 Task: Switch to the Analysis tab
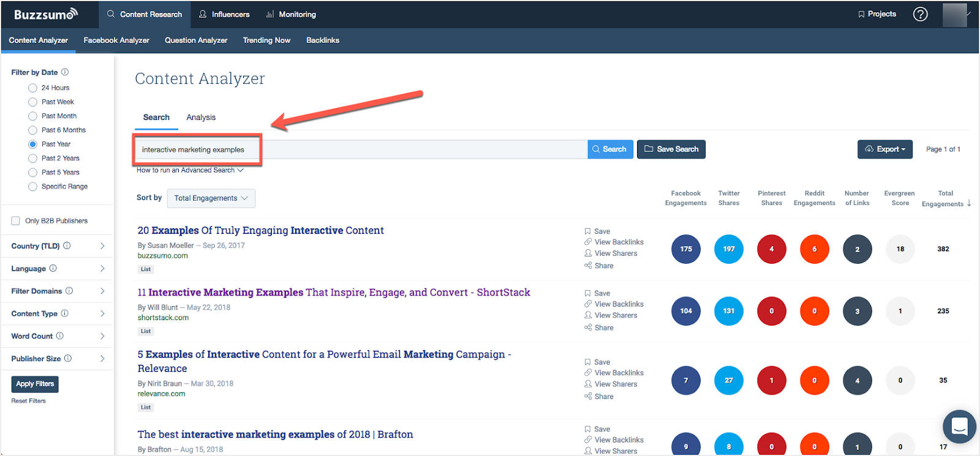click(x=201, y=118)
